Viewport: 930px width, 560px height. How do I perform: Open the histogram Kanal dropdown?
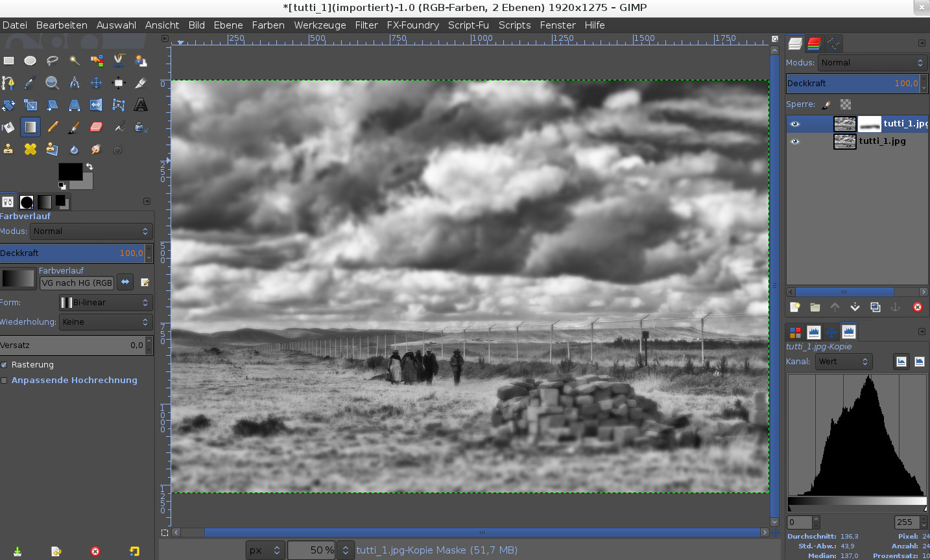[x=843, y=362]
